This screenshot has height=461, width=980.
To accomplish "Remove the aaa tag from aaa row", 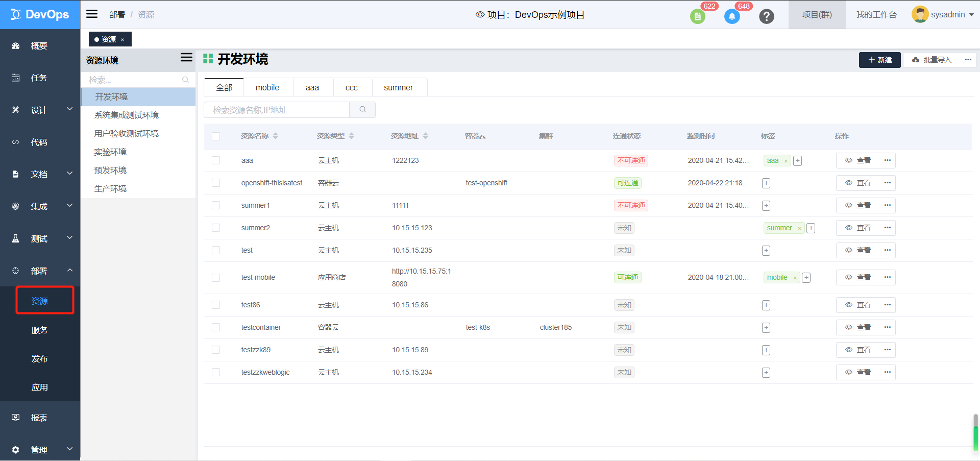I will pos(786,161).
